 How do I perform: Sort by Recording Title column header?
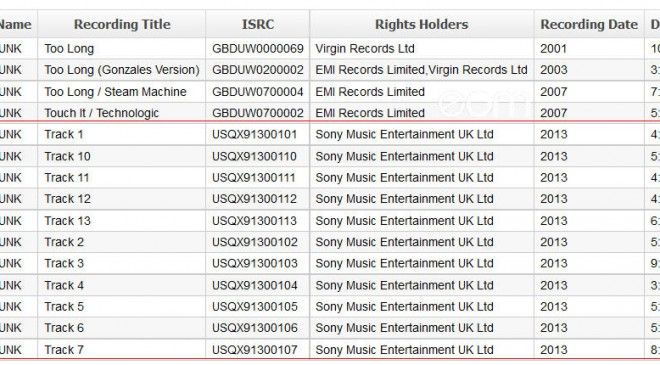click(122, 24)
